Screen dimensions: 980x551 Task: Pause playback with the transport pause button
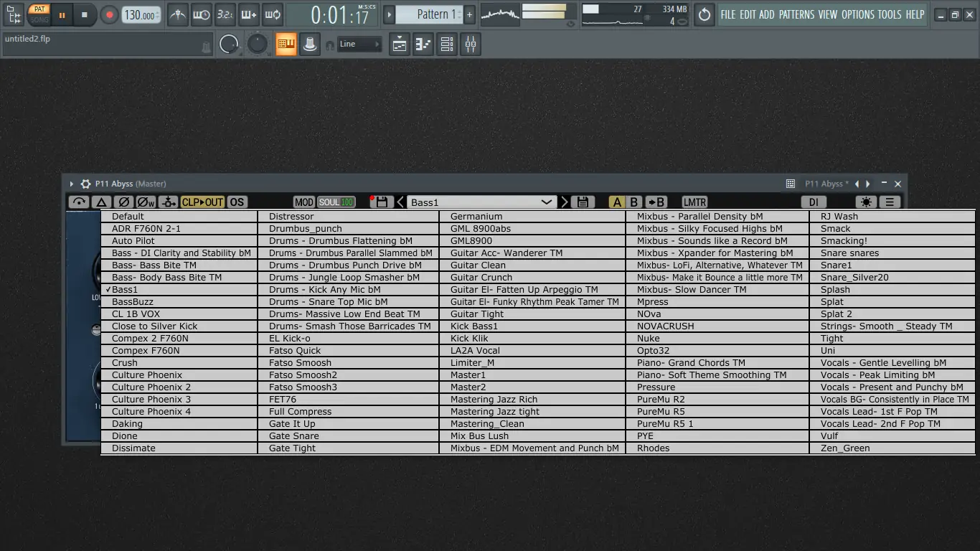click(x=62, y=14)
